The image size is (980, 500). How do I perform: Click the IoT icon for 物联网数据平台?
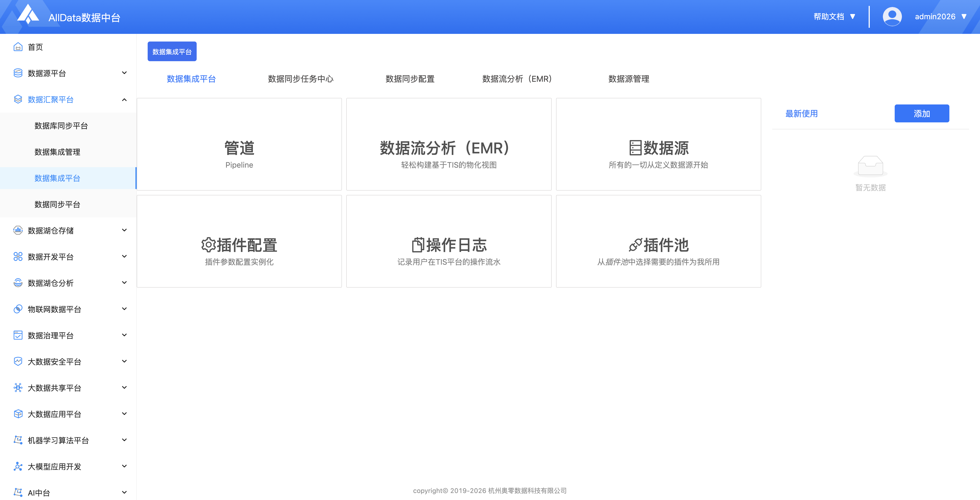[x=18, y=309]
